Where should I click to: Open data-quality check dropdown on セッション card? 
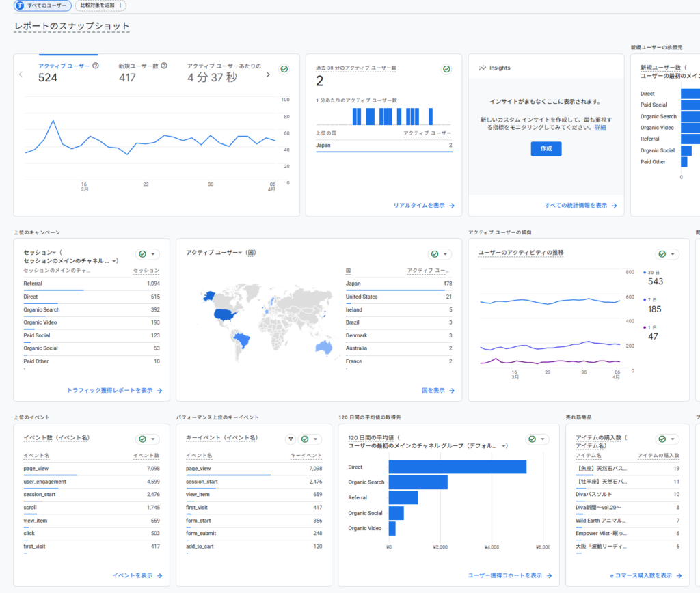pos(148,254)
